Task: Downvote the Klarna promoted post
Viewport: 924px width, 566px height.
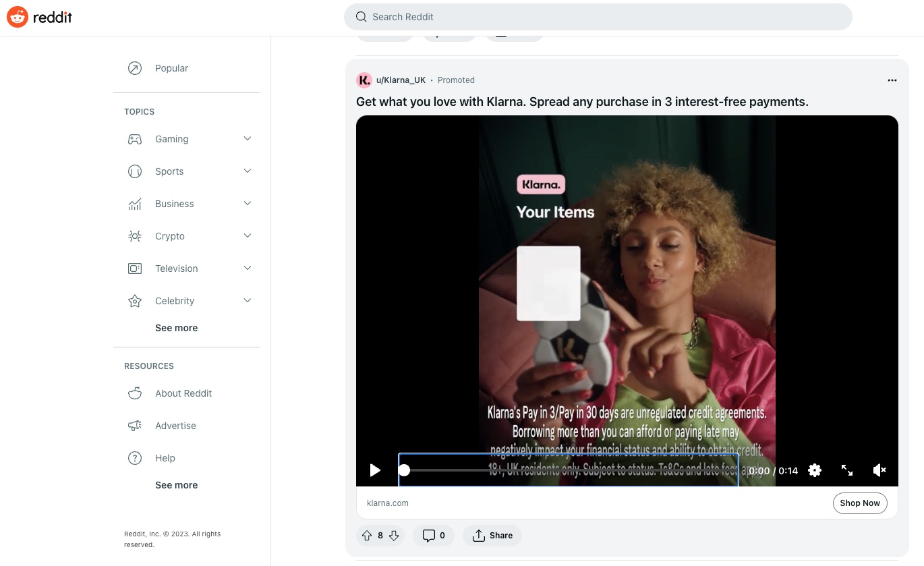Action: pos(395,535)
